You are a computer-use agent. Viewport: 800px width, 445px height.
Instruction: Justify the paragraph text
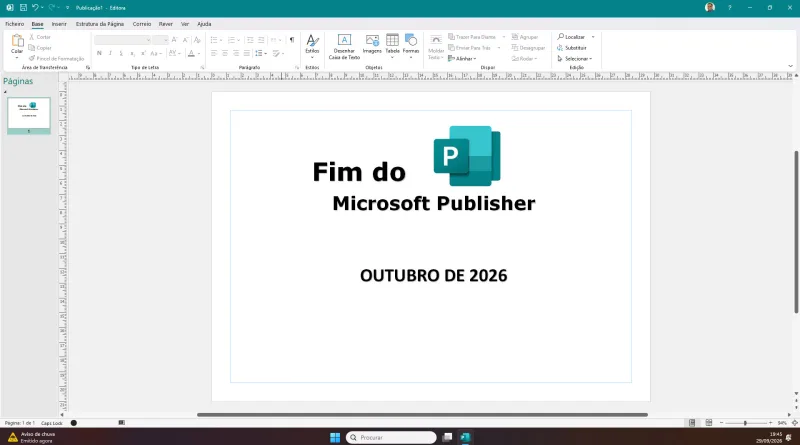point(247,53)
